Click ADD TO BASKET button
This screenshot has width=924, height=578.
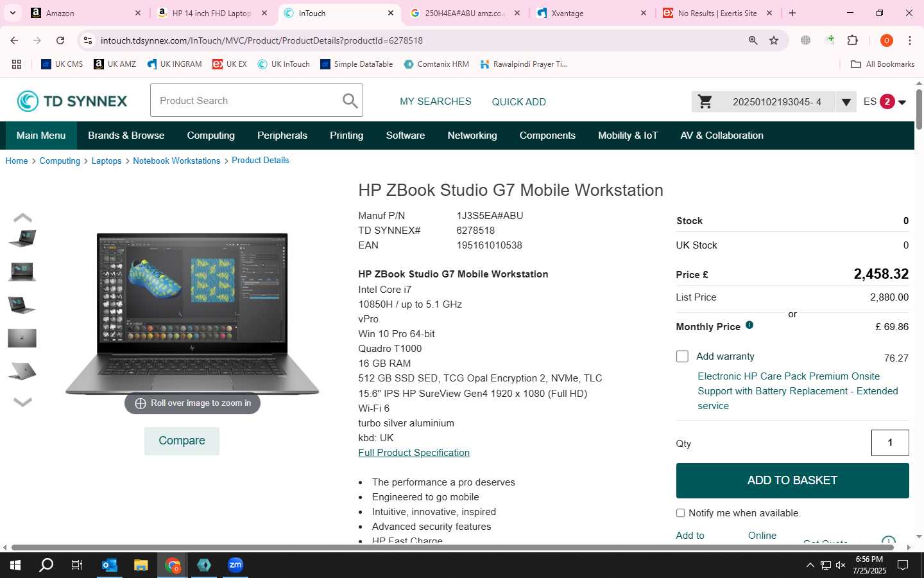click(x=792, y=480)
